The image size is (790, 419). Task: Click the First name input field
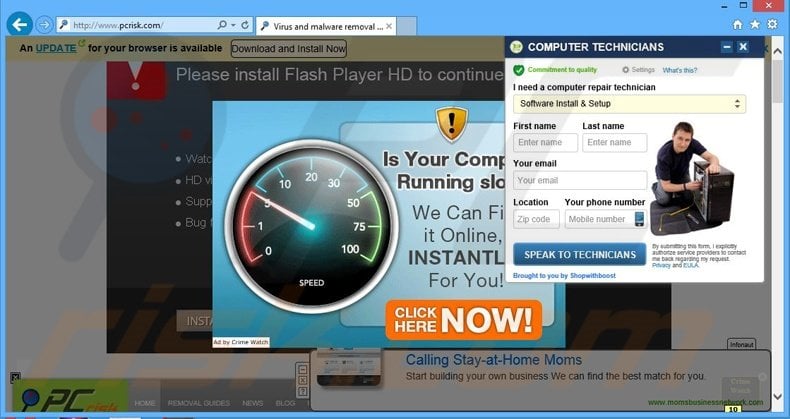tap(545, 143)
